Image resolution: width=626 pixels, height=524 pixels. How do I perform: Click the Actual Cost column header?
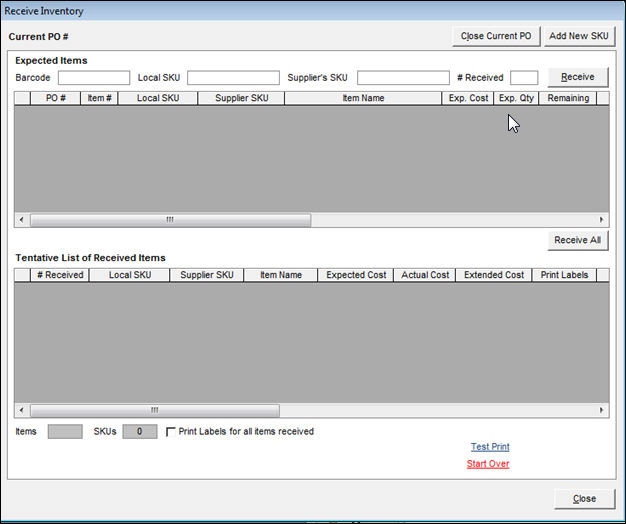(x=425, y=275)
